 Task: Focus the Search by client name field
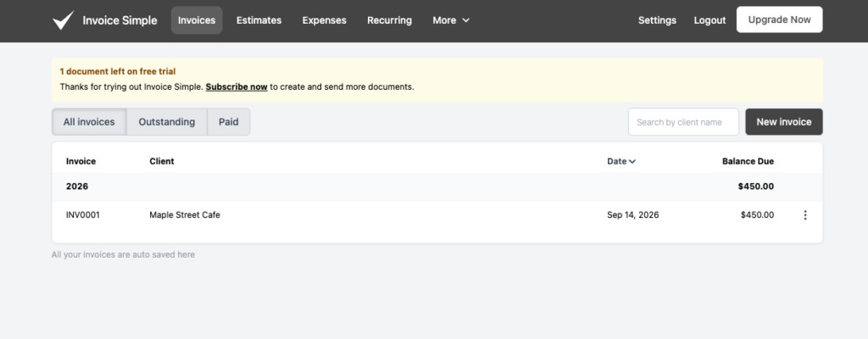tap(683, 122)
